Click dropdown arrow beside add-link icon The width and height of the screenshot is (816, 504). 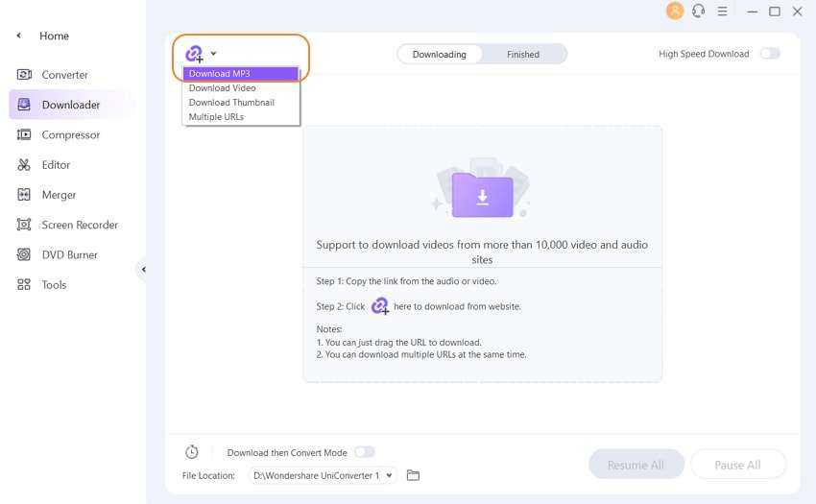(214, 54)
